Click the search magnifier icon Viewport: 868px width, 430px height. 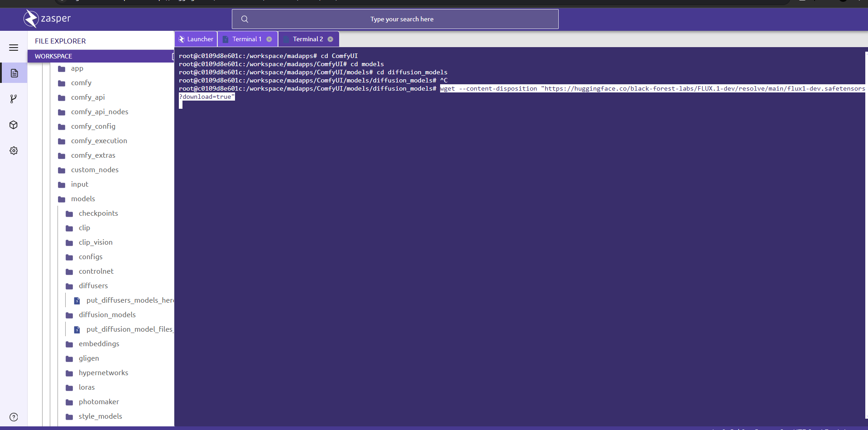245,19
